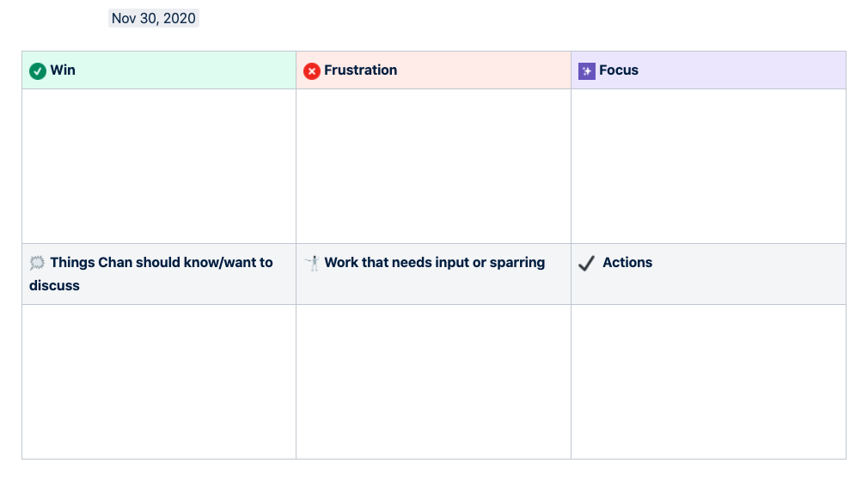Click the check mark icon beside Actions

pos(586,263)
